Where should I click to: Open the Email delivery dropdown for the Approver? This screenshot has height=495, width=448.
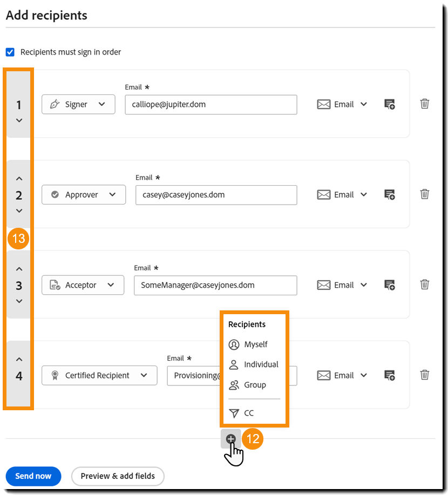coord(342,194)
